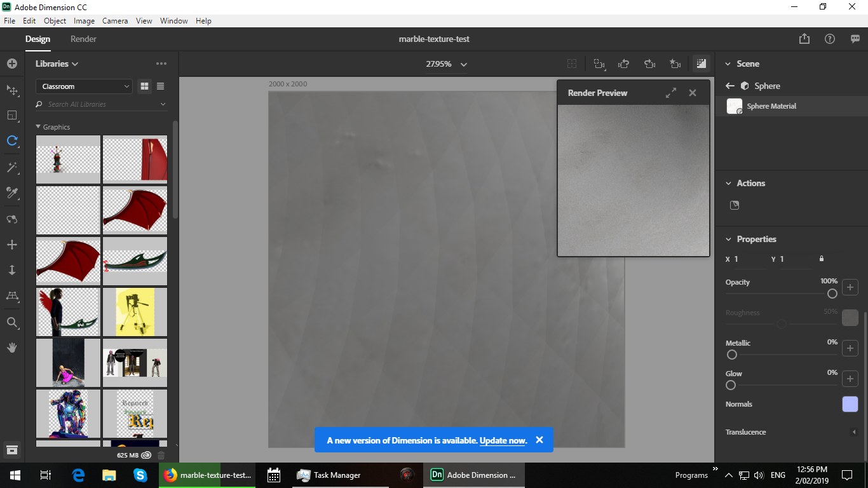The height and width of the screenshot is (488, 868).
Task: Open the Help question mark icon
Action: [830, 39]
